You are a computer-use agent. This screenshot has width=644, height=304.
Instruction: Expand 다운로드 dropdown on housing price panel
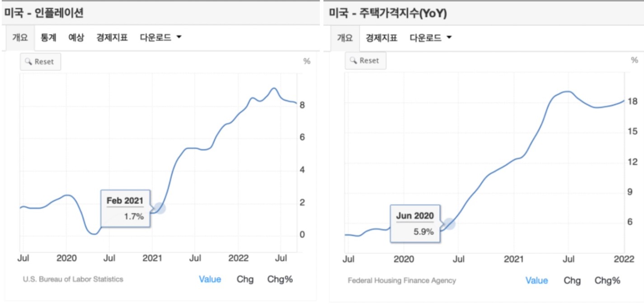tap(431, 37)
